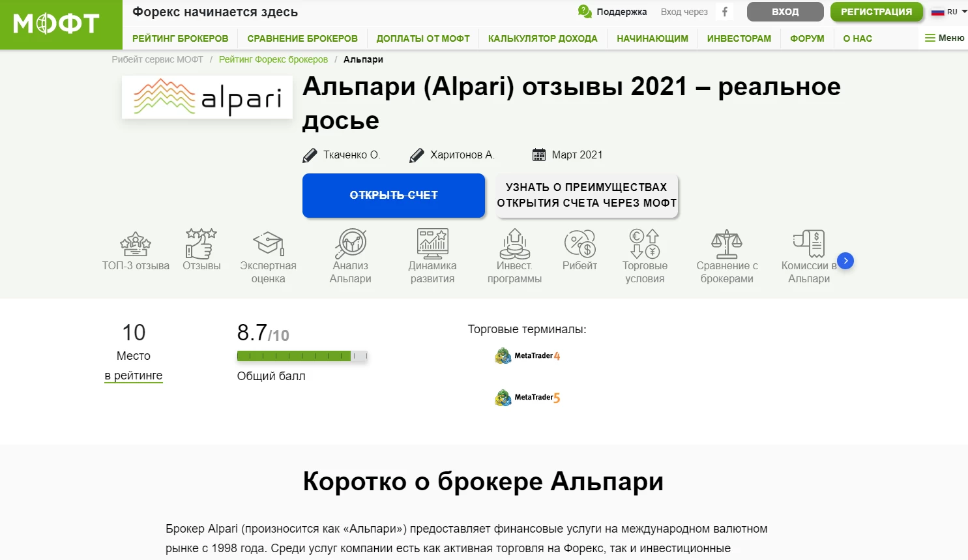Click the calendar icon beside Март 2021
The width and height of the screenshot is (968, 560).
tap(539, 155)
